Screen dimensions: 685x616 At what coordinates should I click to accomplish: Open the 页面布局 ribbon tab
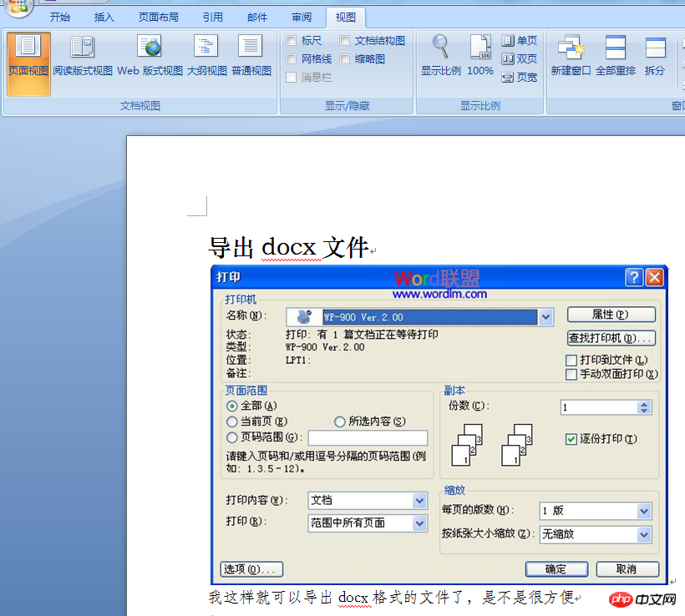click(158, 17)
